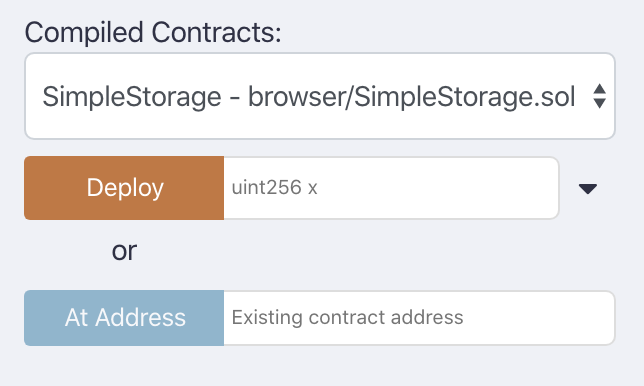Screen dimensions: 644x386
Task: Click the "or" separator text
Action: (124, 250)
